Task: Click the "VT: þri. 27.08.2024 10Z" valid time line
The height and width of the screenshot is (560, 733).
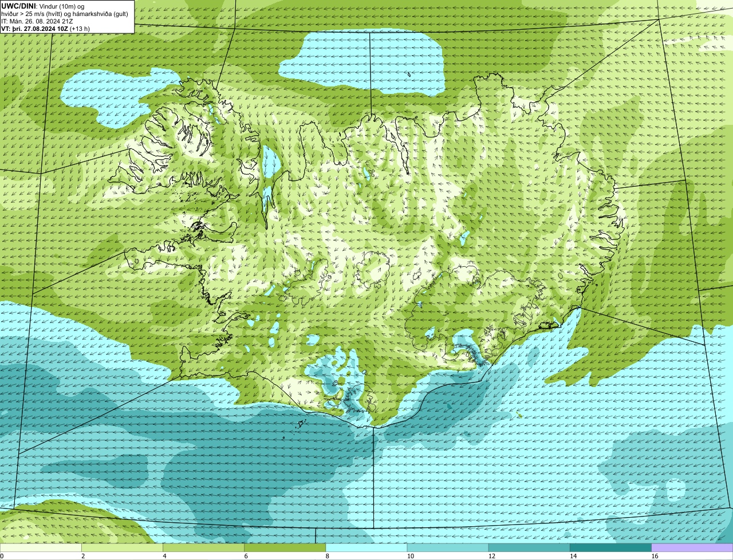Action: click(45, 29)
